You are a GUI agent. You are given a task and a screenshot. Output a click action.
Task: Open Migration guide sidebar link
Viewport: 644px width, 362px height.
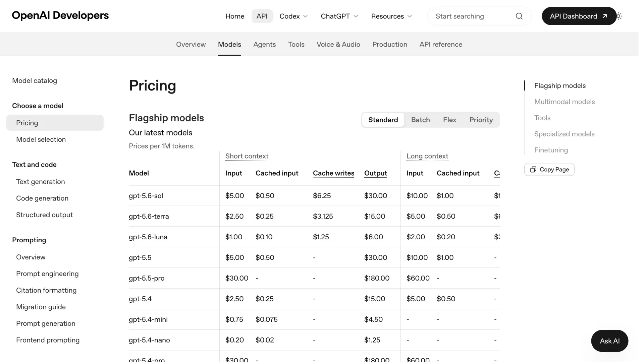41,307
